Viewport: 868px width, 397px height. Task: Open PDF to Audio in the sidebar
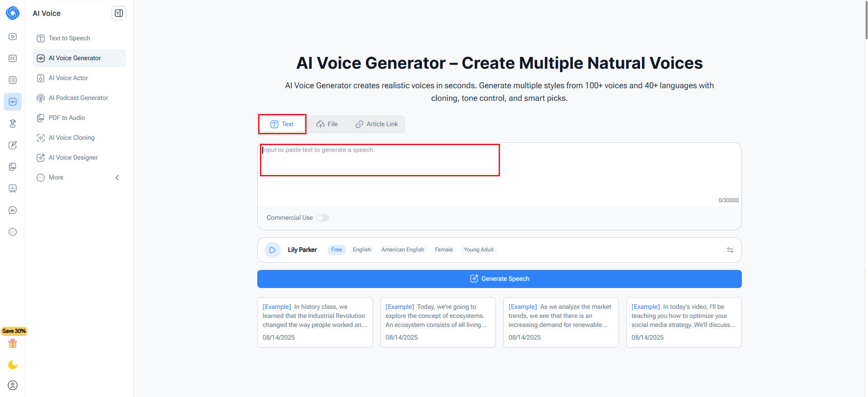click(67, 118)
